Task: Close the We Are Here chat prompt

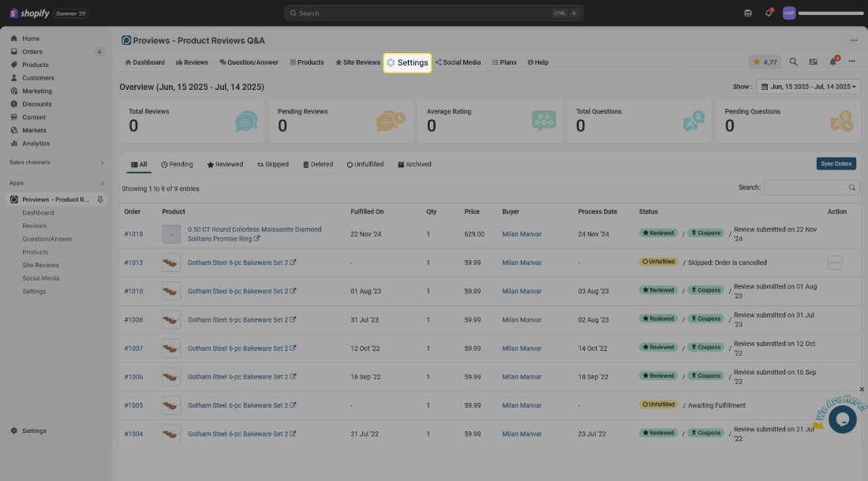Action: pyautogui.click(x=862, y=390)
